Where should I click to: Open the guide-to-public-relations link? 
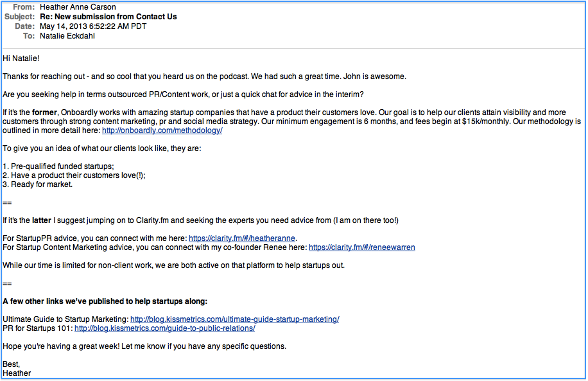(x=164, y=328)
